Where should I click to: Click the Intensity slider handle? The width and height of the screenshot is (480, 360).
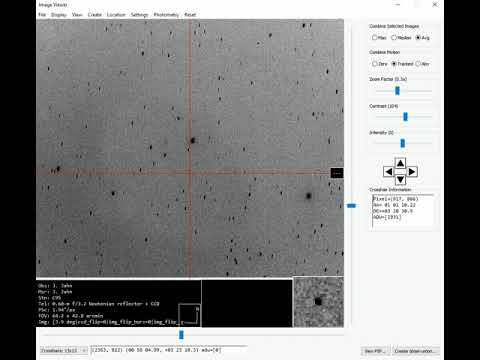(x=403, y=143)
